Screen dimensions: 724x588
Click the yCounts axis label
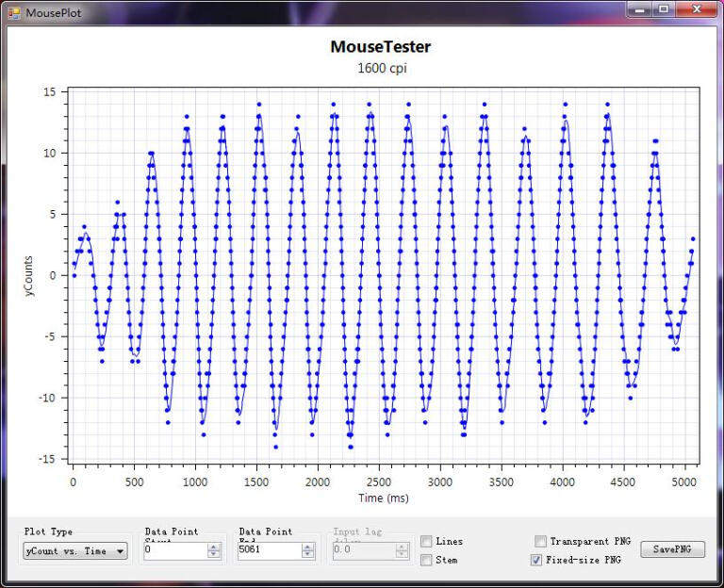(x=28, y=275)
